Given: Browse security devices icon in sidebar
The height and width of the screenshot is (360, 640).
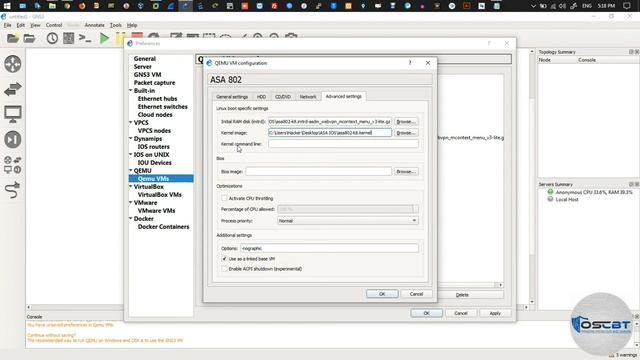Looking at the screenshot, I should pyautogui.click(x=13, y=140).
